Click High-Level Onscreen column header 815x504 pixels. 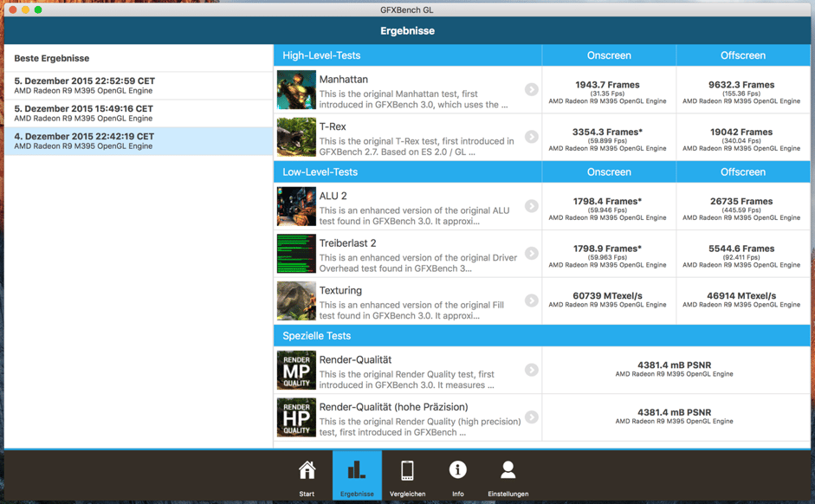[609, 55]
